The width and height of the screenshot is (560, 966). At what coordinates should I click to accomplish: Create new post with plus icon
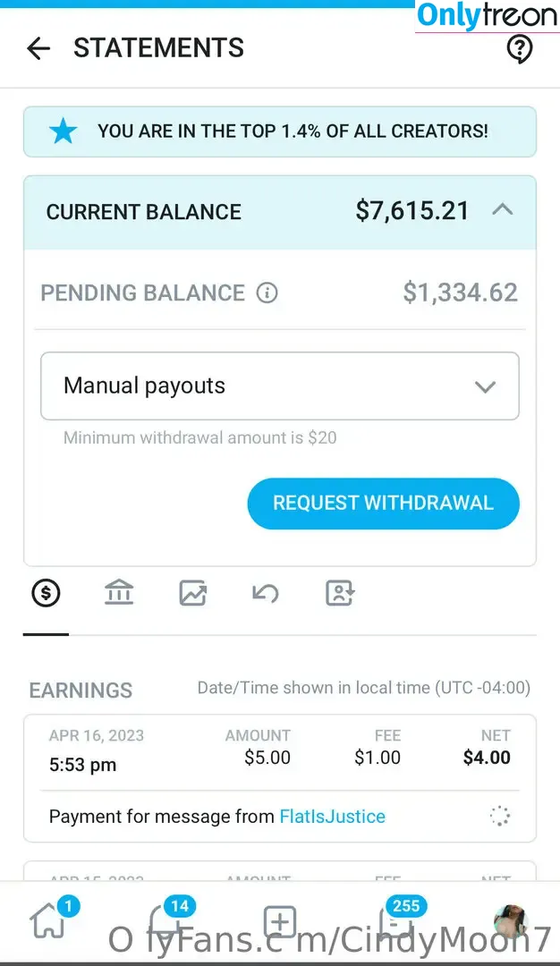280,921
